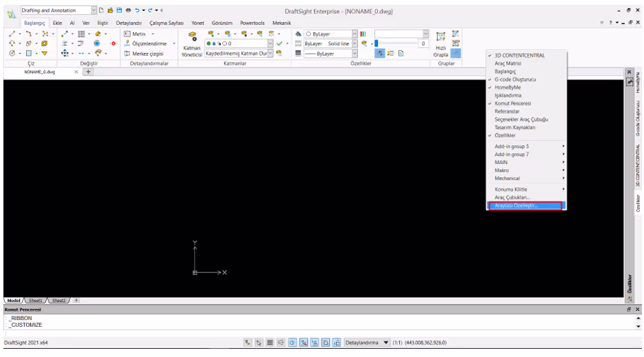This screenshot has height=357, width=644.
Task: Open the Mekanik ribbon tab
Action: (x=281, y=23)
